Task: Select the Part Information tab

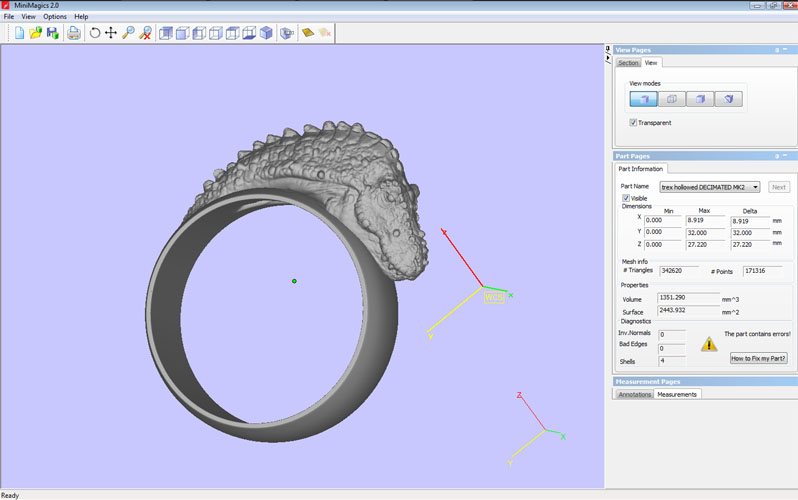Action: (640, 169)
